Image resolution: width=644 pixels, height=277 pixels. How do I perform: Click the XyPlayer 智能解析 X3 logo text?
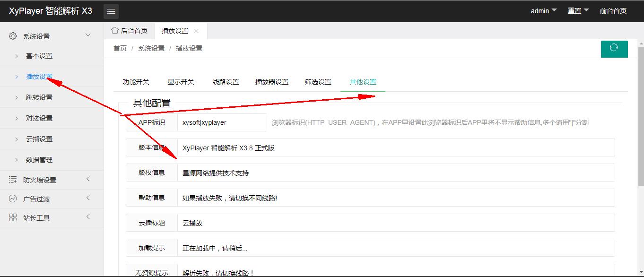51,11
